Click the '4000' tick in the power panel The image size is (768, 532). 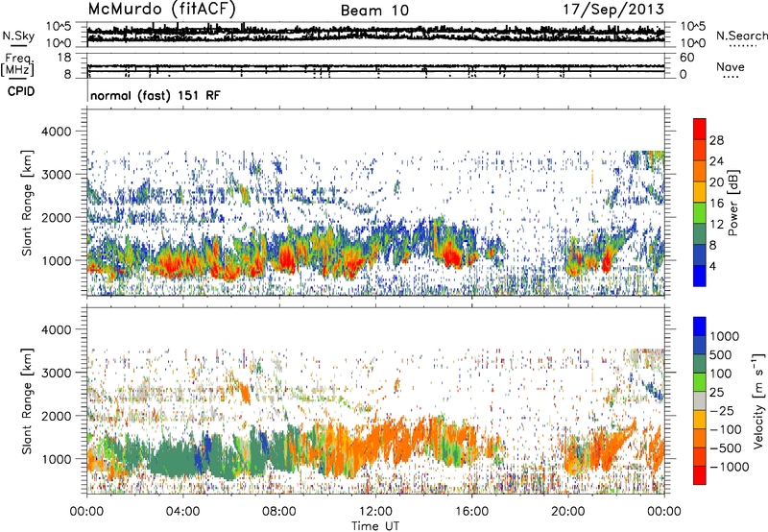(56, 132)
